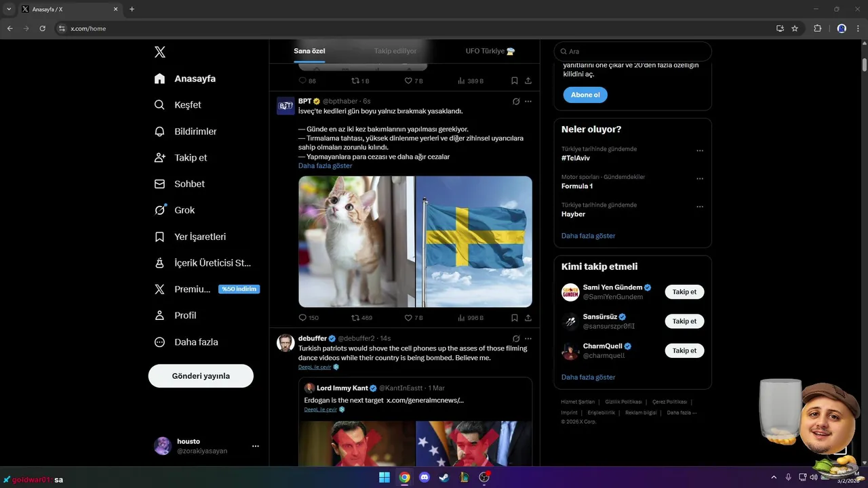This screenshot has width=868, height=488.
Task: Translate debuffer post with DeepL
Action: [318, 367]
